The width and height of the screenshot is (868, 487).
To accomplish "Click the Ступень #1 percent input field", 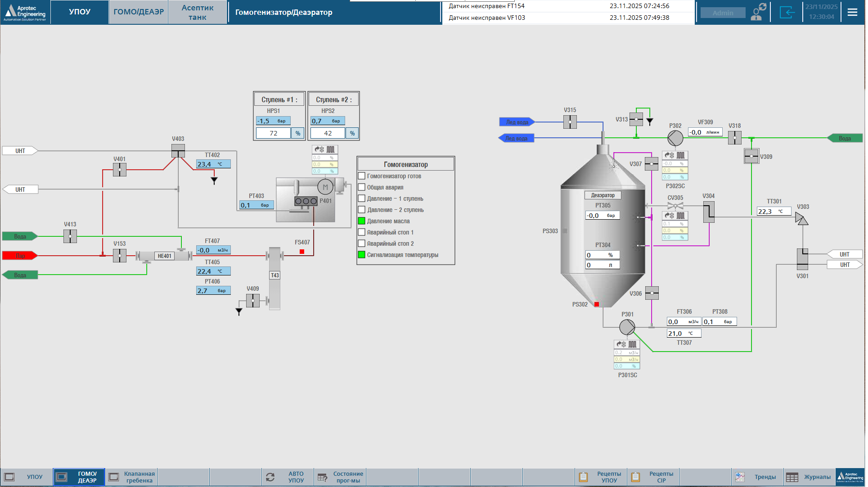I will click(274, 133).
